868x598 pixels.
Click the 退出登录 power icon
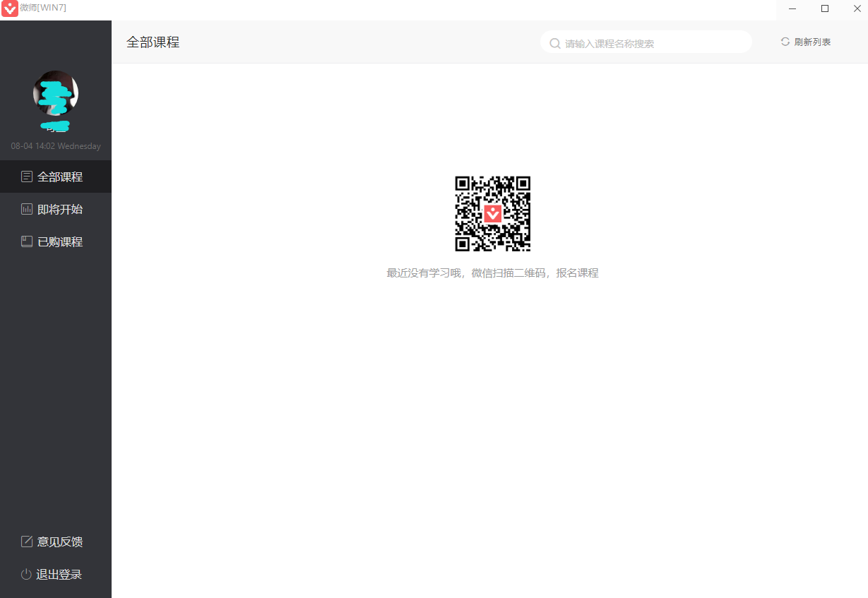pos(26,574)
